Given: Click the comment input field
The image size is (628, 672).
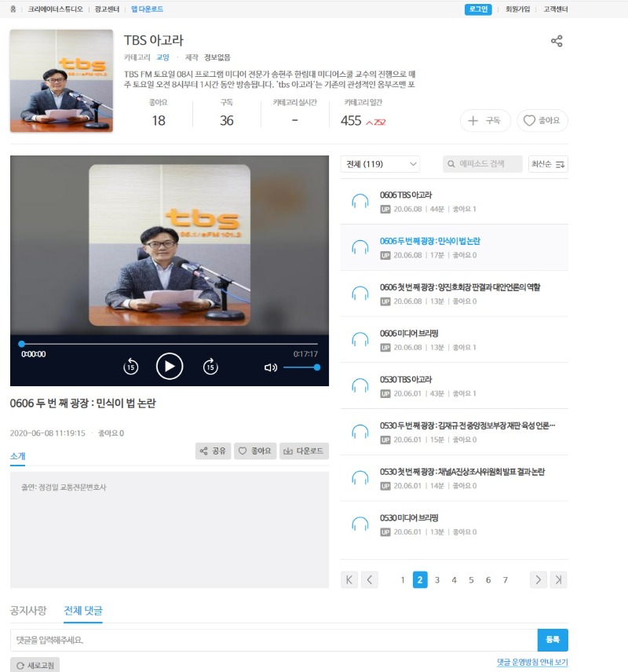Looking at the screenshot, I should 273,640.
